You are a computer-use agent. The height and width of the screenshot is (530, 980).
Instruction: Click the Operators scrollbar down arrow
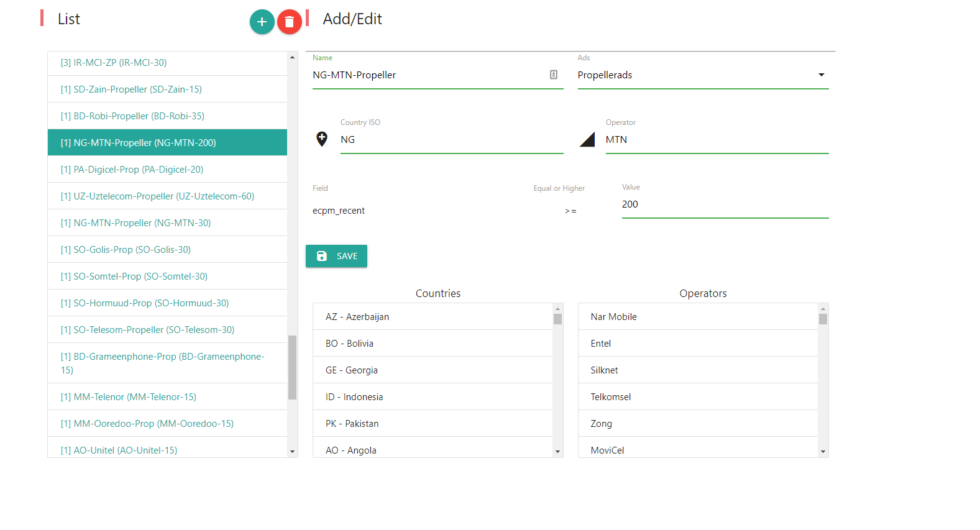(x=823, y=452)
